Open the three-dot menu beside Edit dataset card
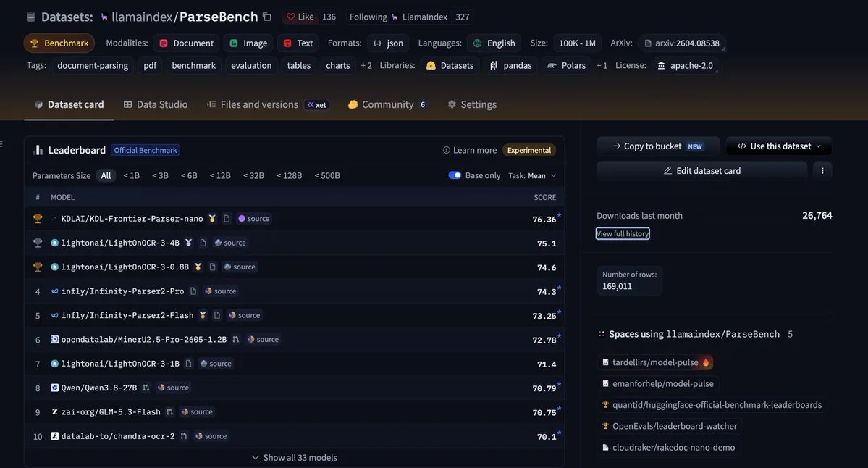The height and width of the screenshot is (468, 868). 822,170
